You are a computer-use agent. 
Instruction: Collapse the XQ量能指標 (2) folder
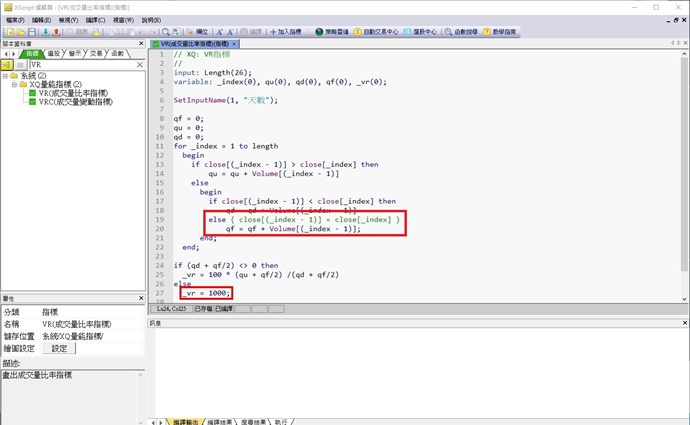(x=16, y=85)
